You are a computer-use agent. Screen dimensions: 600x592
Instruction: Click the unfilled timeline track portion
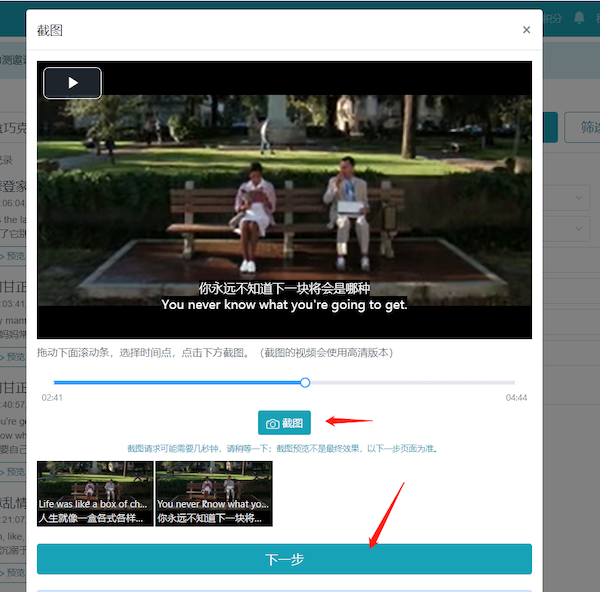click(x=412, y=383)
